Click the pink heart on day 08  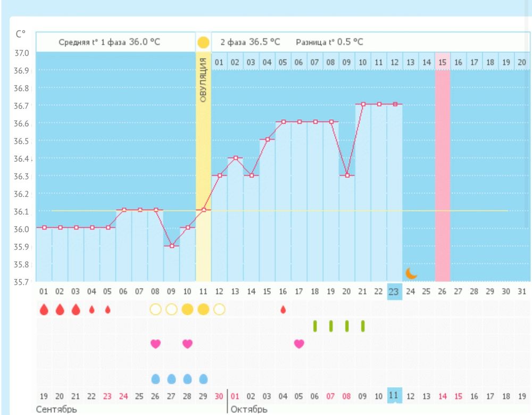[x=155, y=344]
